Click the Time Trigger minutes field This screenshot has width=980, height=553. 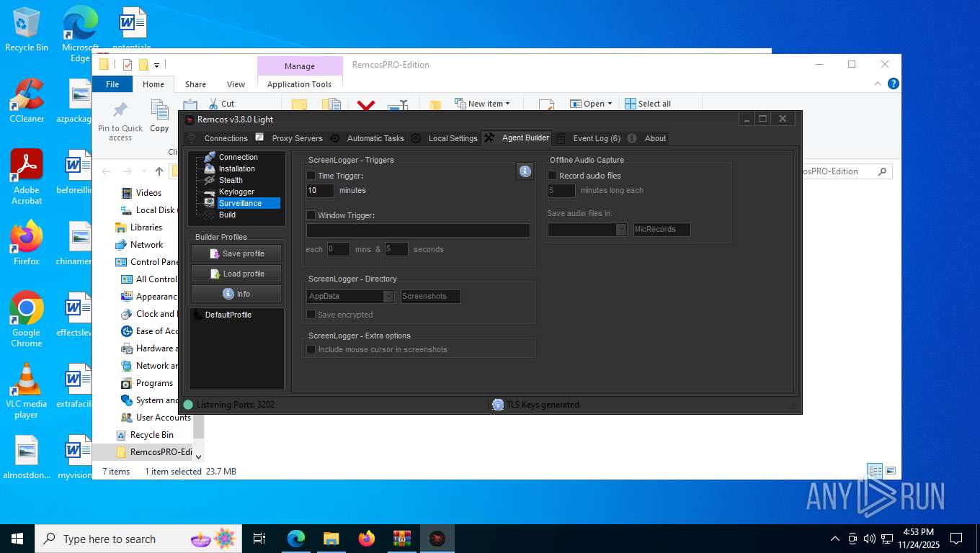pyautogui.click(x=320, y=191)
